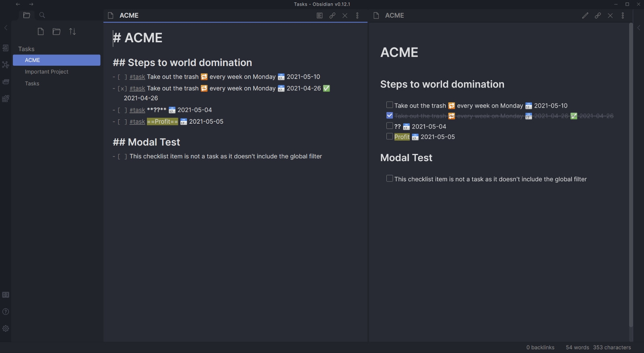Viewport: 644px width, 353px height.
Task: Click highlighted Profit text in preview
Action: [x=402, y=137]
